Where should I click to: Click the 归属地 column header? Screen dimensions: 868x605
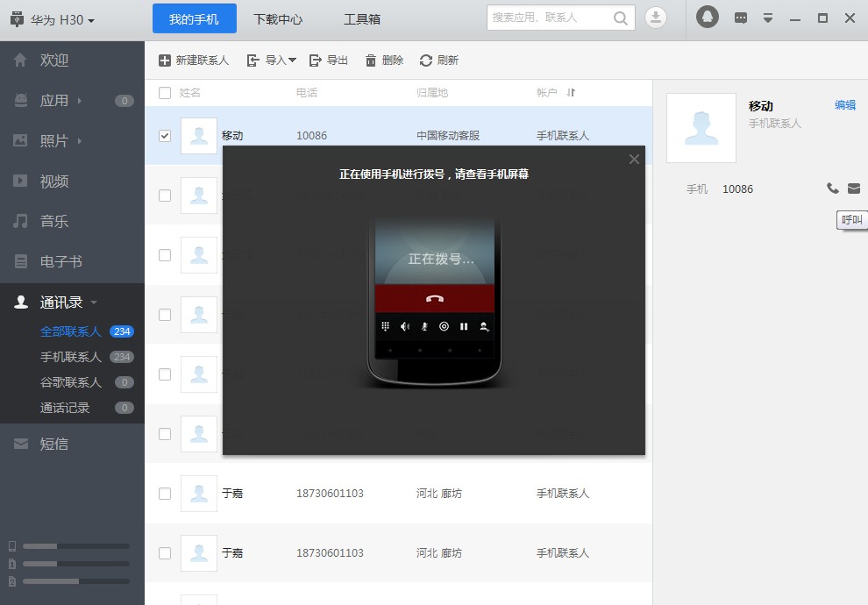(431, 92)
